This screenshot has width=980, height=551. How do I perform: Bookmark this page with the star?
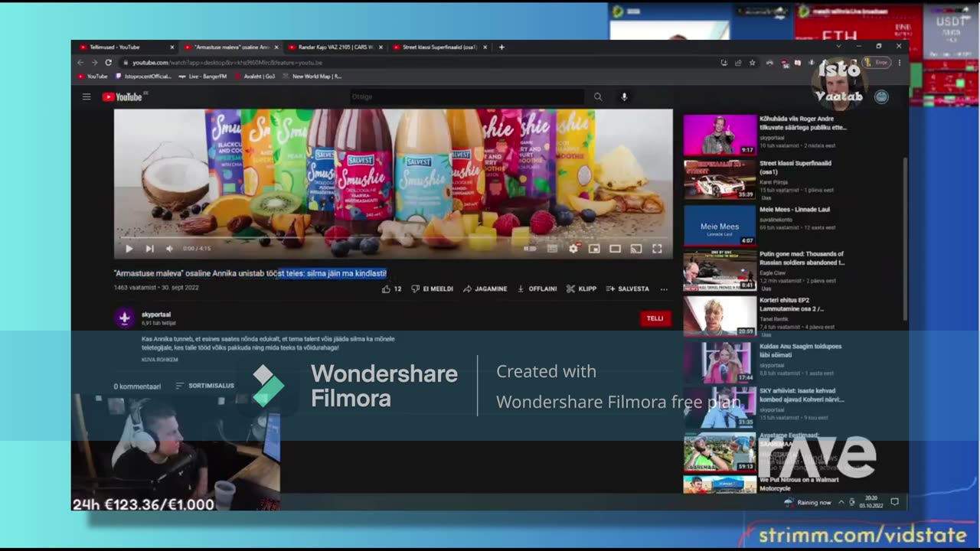752,63
